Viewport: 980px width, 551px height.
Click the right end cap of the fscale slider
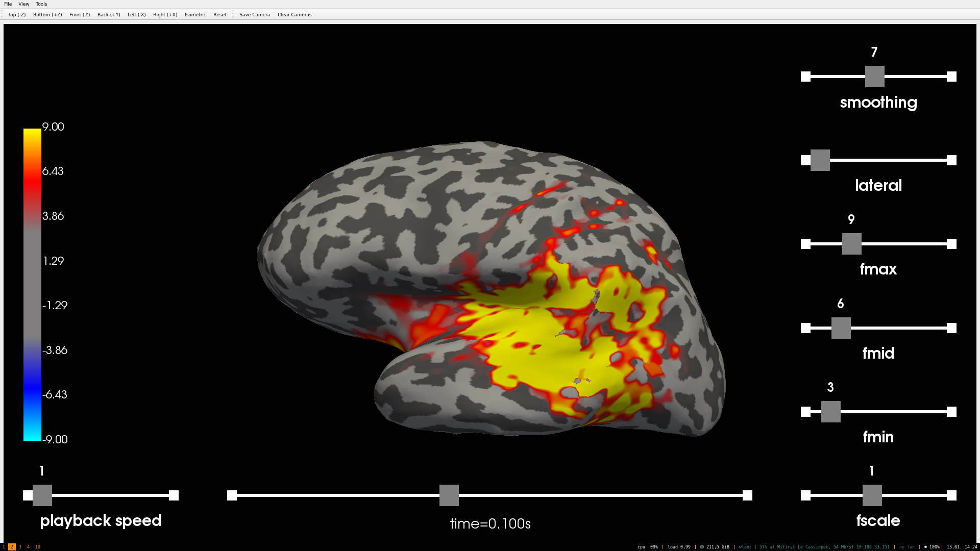click(951, 495)
